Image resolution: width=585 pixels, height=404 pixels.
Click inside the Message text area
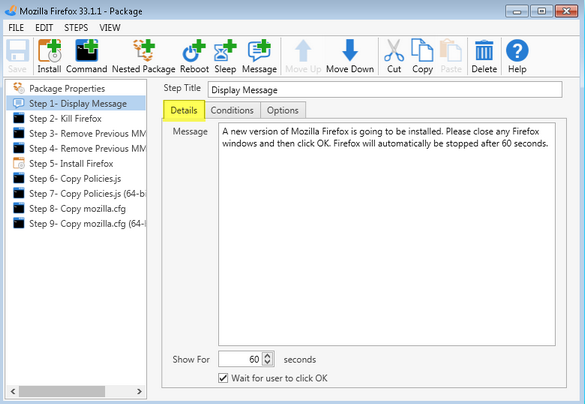tap(387, 234)
